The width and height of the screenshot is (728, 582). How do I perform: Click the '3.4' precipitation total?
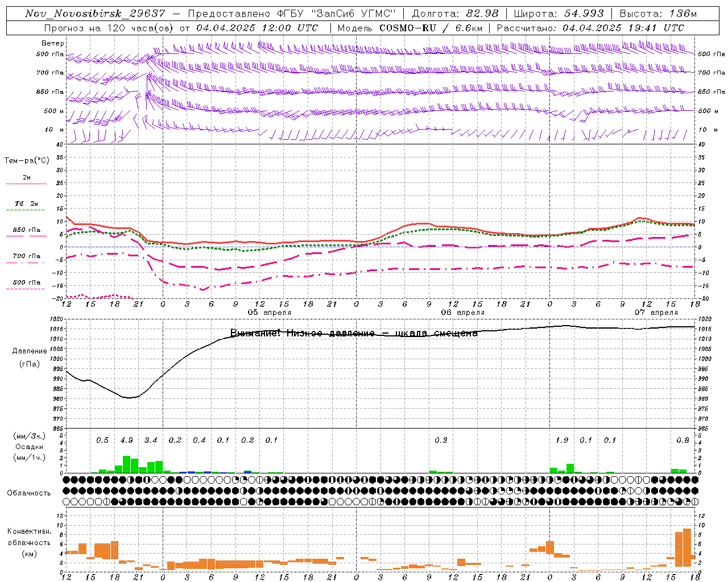pos(151,440)
